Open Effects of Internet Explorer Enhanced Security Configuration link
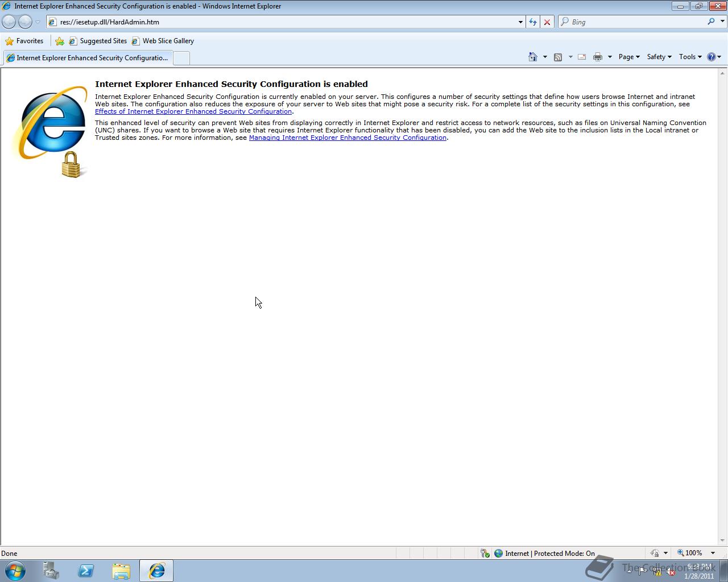This screenshot has width=728, height=582. (x=193, y=111)
